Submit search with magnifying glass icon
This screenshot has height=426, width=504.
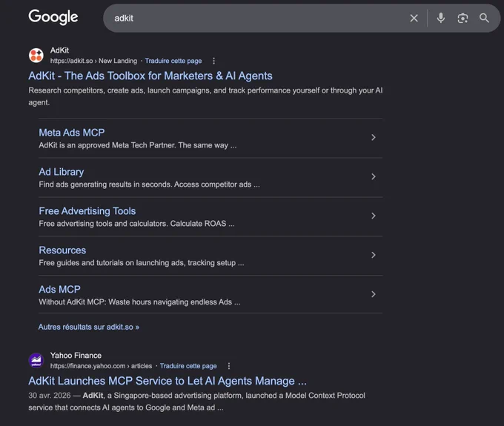point(484,18)
